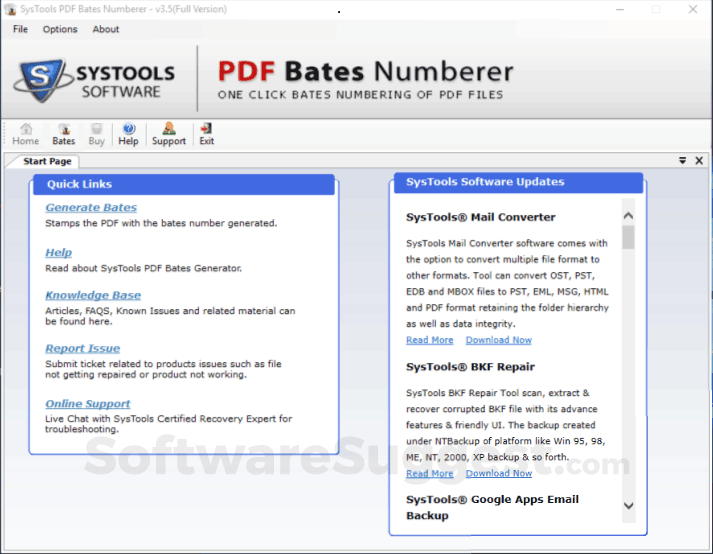Open the File menu
Viewport: 713px width, 554px height.
(20, 29)
